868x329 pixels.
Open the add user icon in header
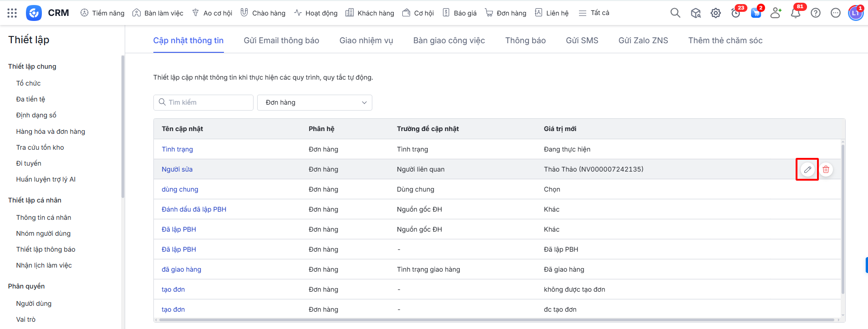(x=776, y=13)
